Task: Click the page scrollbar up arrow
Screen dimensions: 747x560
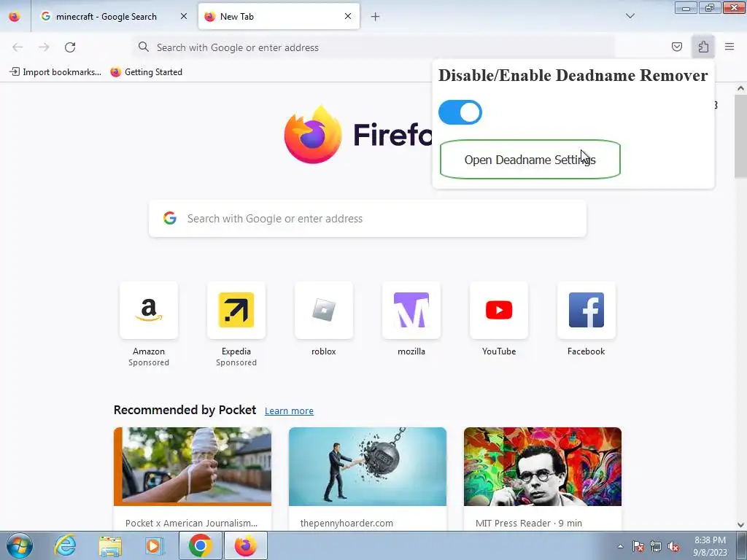Action: (740, 88)
